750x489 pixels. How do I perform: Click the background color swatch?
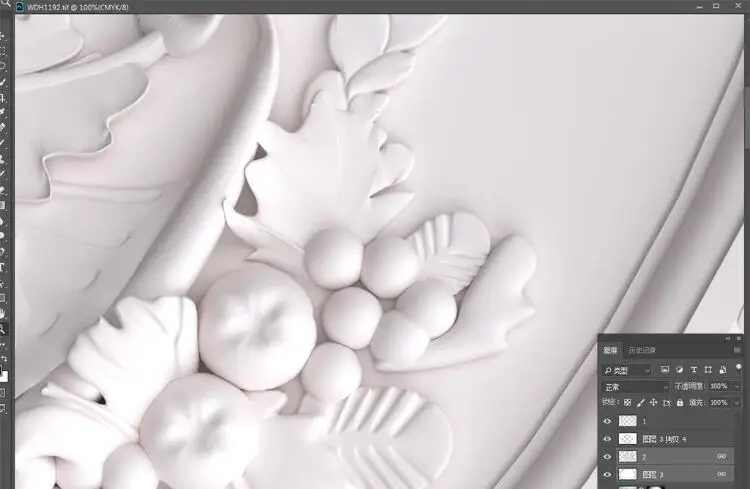(4, 376)
